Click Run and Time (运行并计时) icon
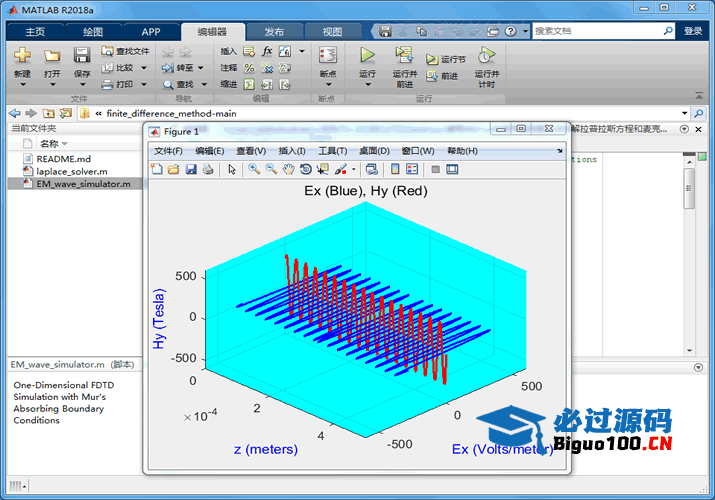Image resolution: width=715 pixels, height=500 pixels. [486, 55]
